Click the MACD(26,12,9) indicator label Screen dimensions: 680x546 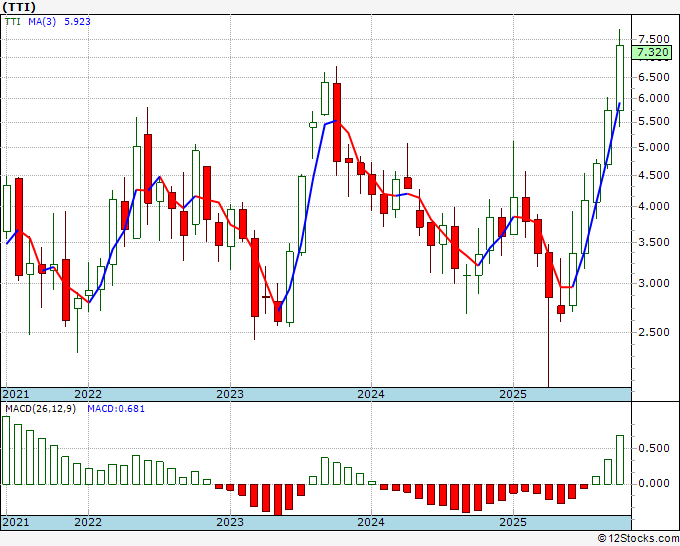click(40, 409)
